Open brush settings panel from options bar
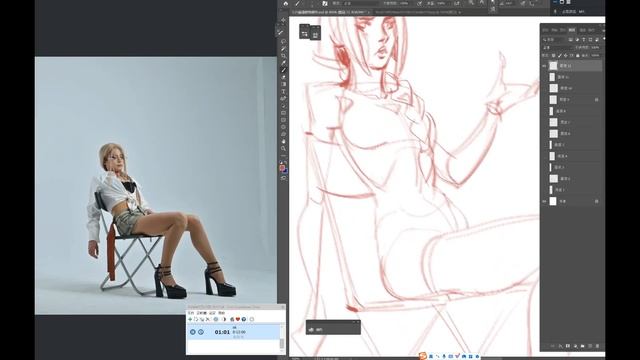Screen dimensions: 640x360 pos(325,3)
